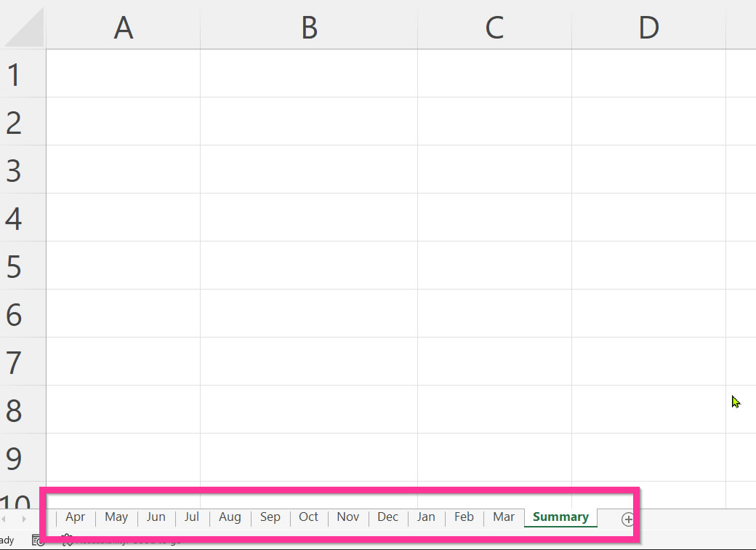Open the Oct worksheet
The image size is (756, 550).
[308, 517]
